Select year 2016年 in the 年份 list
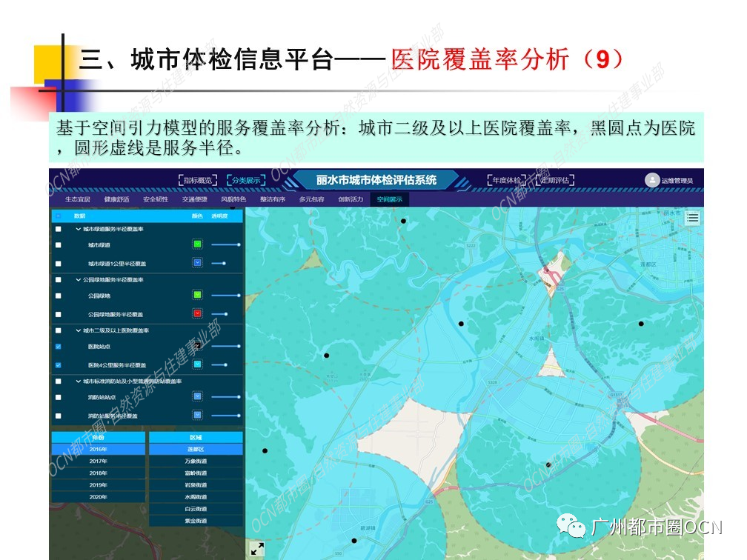The width and height of the screenshot is (747, 560). point(98,449)
